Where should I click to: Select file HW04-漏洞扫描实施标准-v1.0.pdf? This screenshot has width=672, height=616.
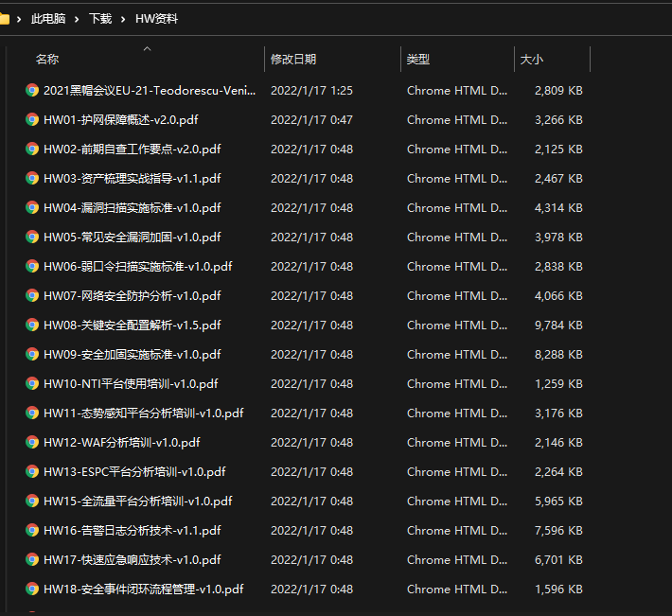tap(133, 208)
